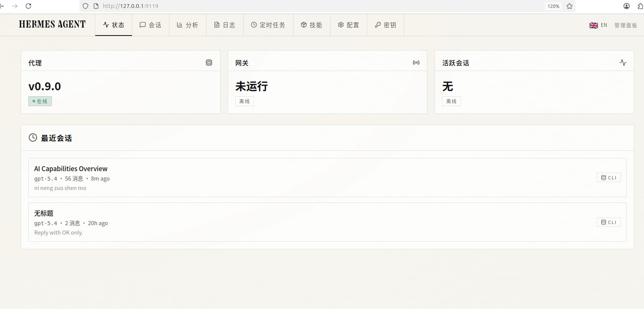Open the 密钥 keys tab

coord(385,25)
